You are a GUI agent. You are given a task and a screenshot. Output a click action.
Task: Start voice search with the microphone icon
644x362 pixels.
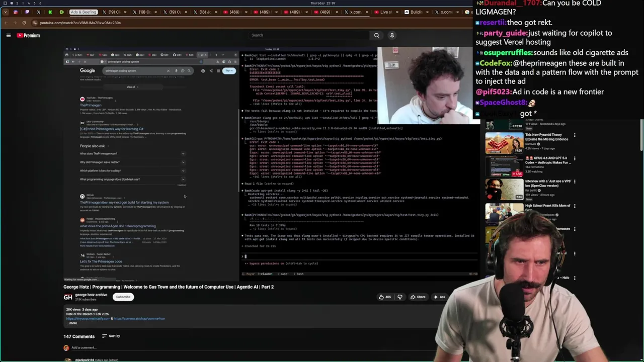(392, 35)
